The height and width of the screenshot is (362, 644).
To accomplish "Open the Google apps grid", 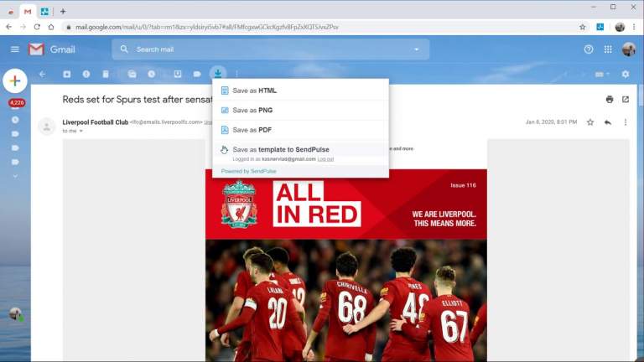I will [608, 49].
